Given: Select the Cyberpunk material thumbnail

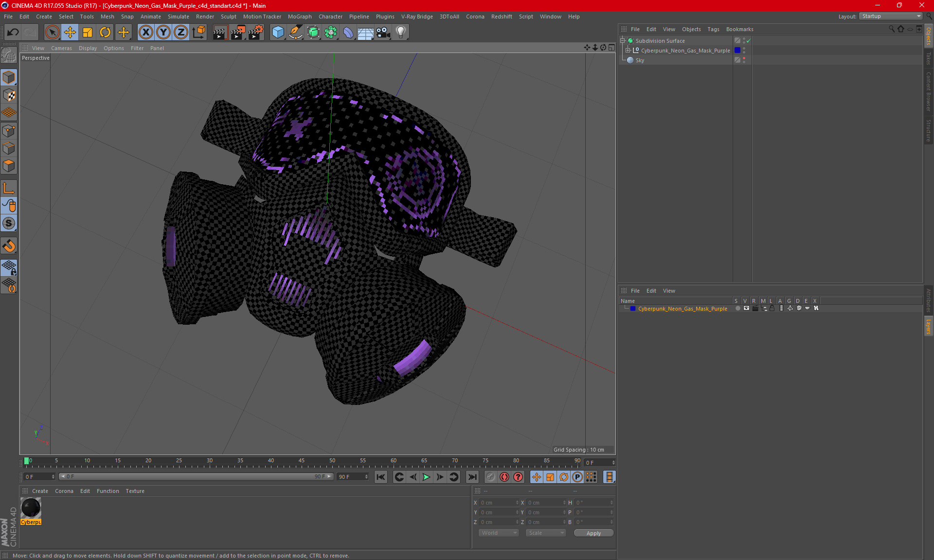Looking at the screenshot, I should click(x=31, y=508).
